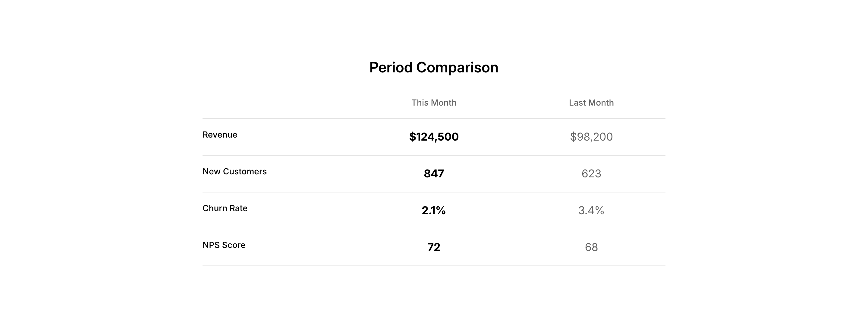Click the Period Comparison title
The image size is (868, 324).
(434, 68)
